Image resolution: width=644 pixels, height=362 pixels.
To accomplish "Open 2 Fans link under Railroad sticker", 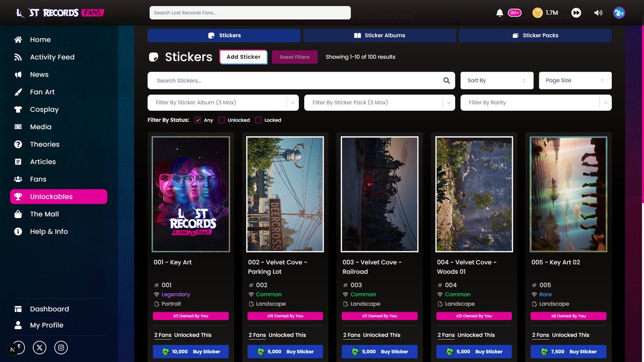I will click(x=352, y=335).
